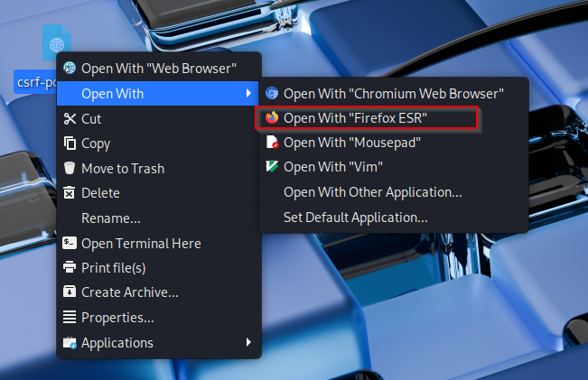Open the file with Vim

(394, 167)
